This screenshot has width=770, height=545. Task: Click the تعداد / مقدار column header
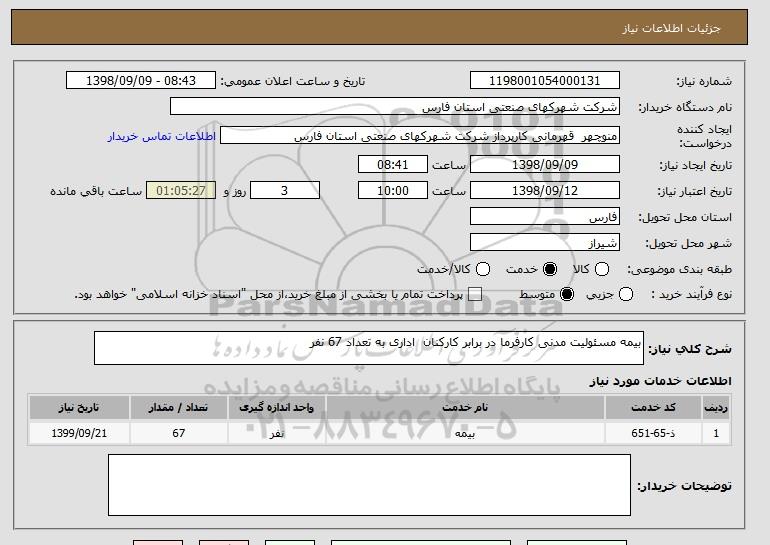pyautogui.click(x=179, y=408)
